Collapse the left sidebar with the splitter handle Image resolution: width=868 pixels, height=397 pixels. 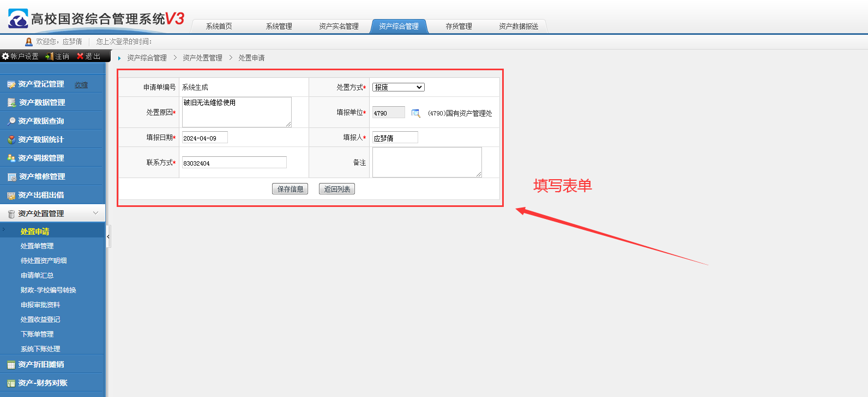108,236
